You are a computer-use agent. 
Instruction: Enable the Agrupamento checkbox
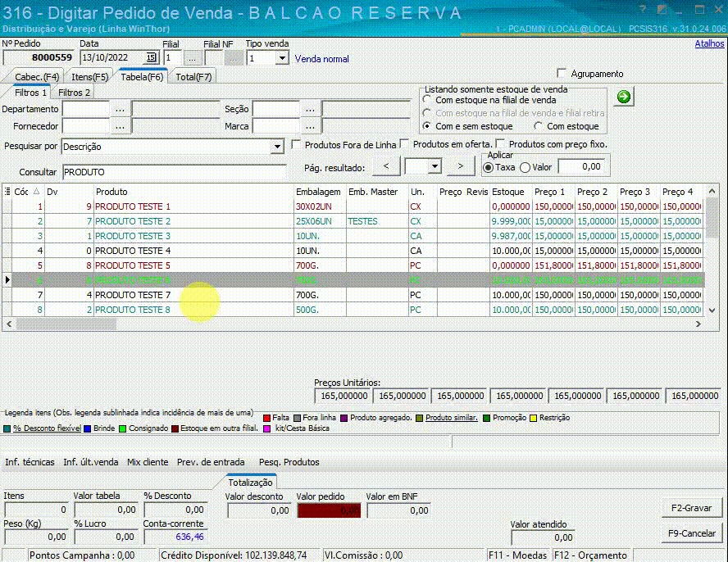point(562,74)
